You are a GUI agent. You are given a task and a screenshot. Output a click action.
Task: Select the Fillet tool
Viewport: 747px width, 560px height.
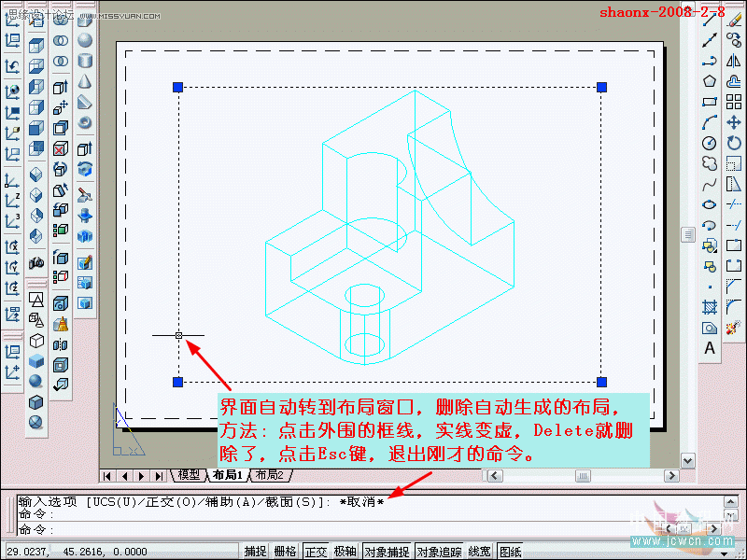tap(734, 307)
